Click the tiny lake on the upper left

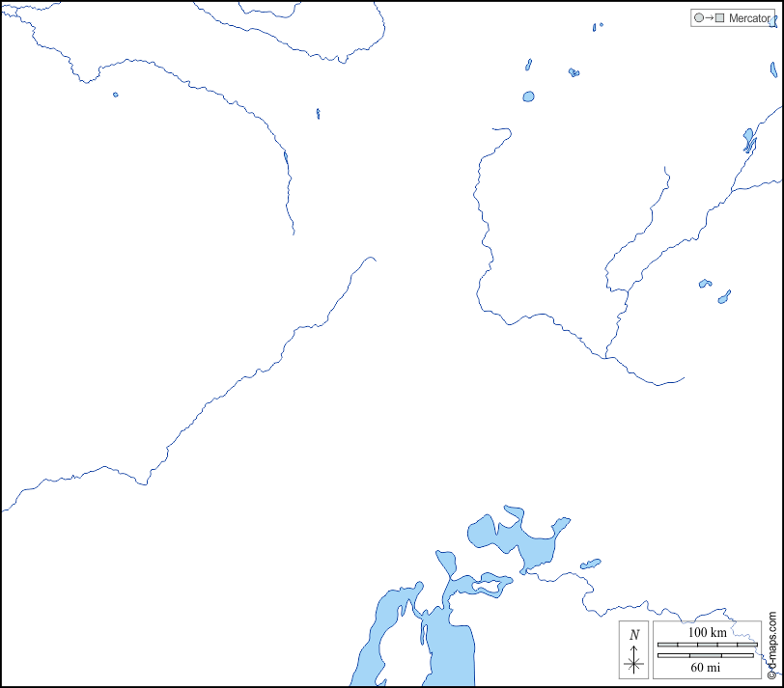click(115, 95)
